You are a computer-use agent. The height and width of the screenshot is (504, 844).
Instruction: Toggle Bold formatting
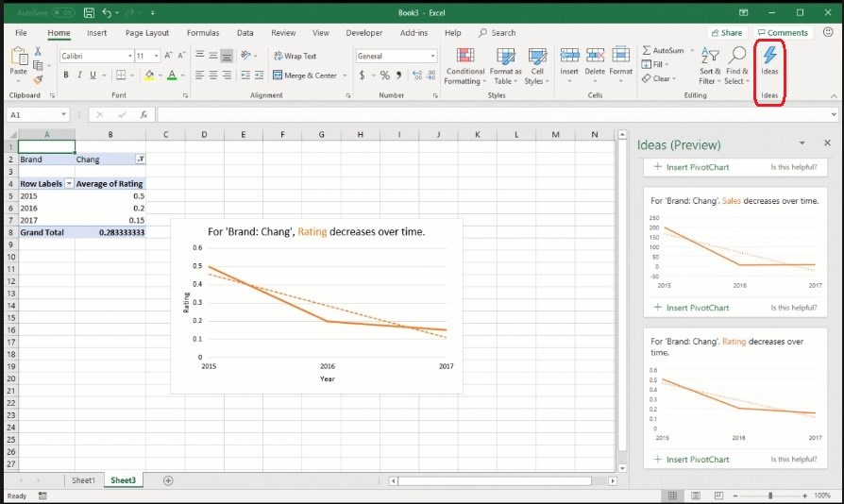point(66,75)
